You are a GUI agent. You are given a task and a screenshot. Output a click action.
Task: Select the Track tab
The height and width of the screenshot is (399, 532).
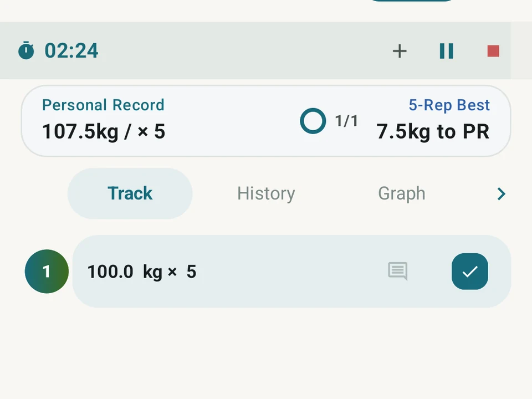click(130, 193)
